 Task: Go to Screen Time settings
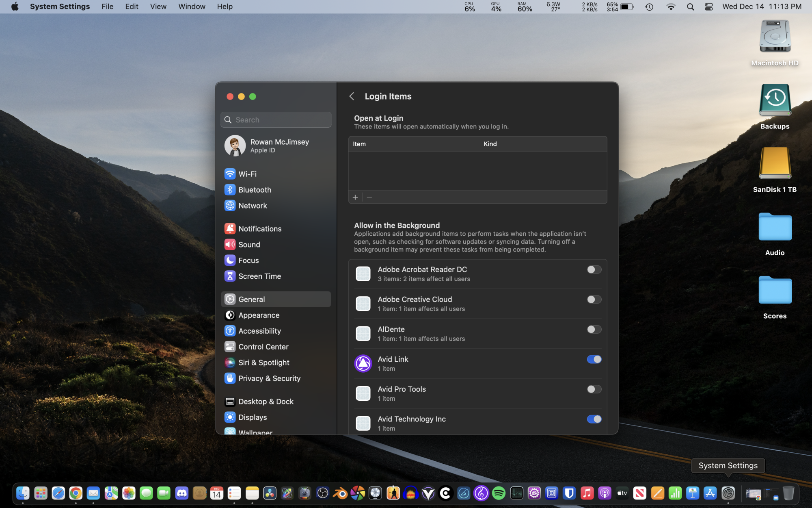tap(259, 276)
